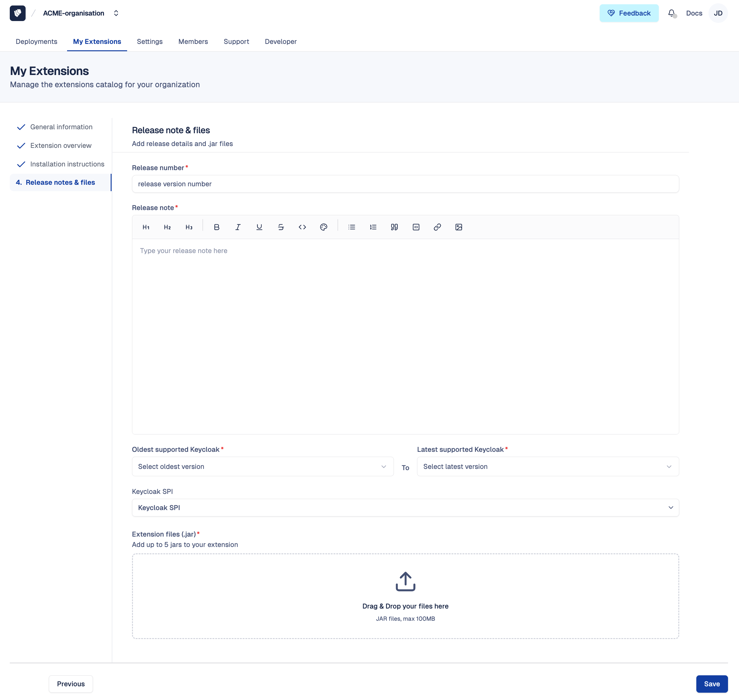Open the text color palette icon
739x700 pixels.
coord(323,227)
